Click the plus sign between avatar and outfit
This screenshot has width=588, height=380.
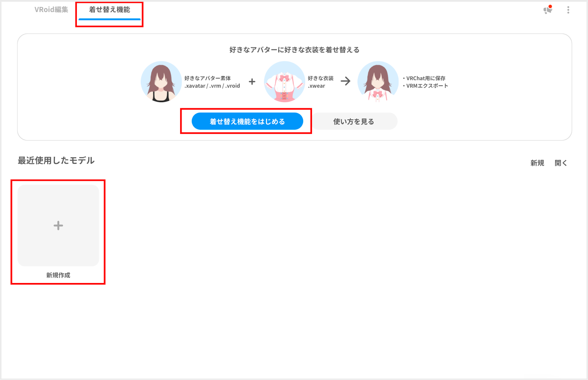point(252,82)
